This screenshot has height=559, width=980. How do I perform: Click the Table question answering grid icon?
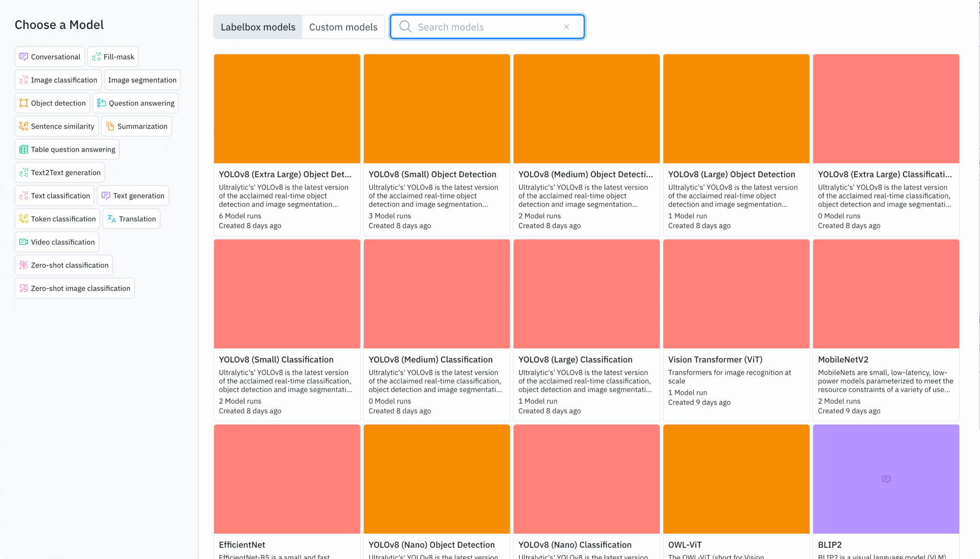(x=23, y=149)
